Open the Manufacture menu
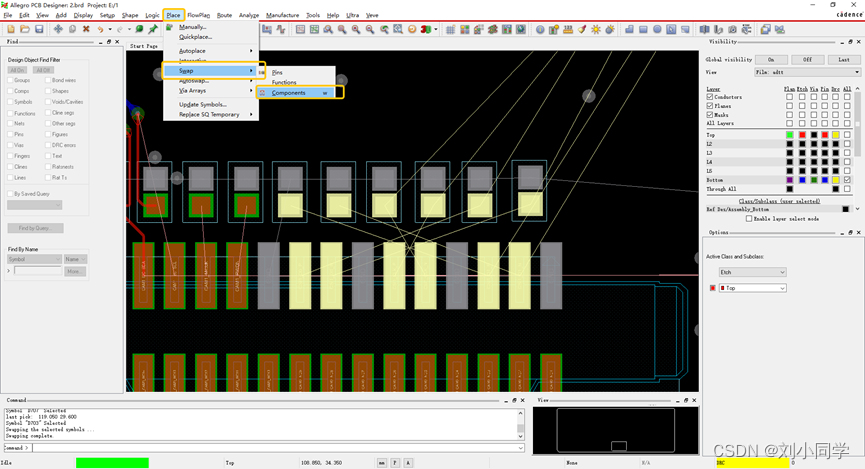This screenshot has height=469, width=865. click(282, 15)
